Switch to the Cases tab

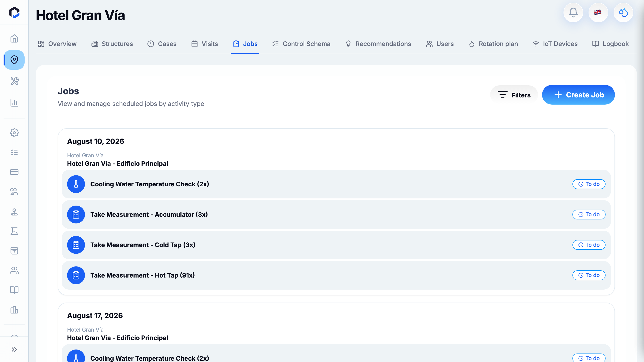162,44
